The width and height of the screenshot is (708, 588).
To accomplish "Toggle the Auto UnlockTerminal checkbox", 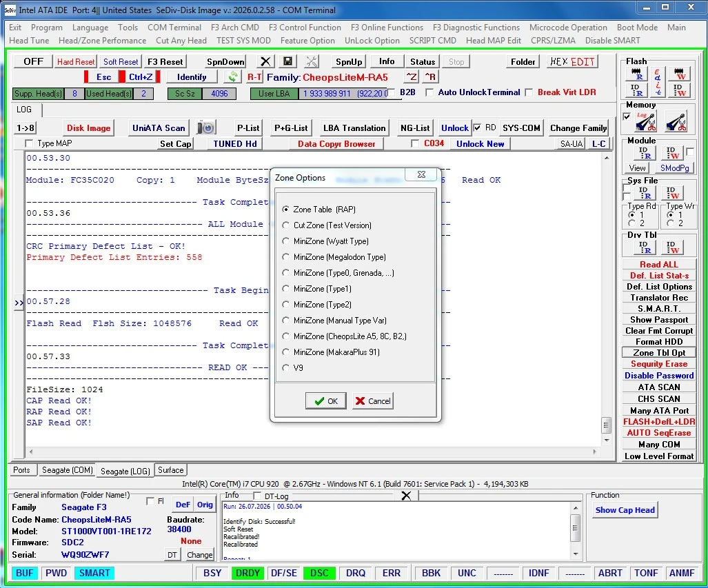I will pyautogui.click(x=430, y=92).
